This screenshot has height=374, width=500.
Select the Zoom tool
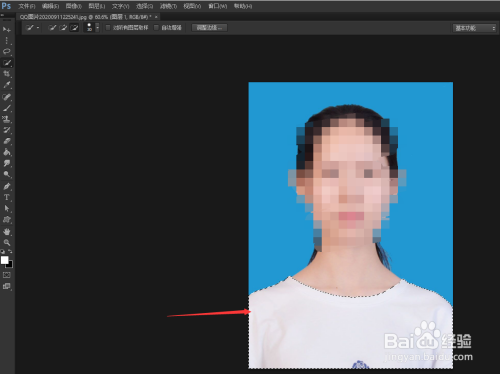coord(7,242)
